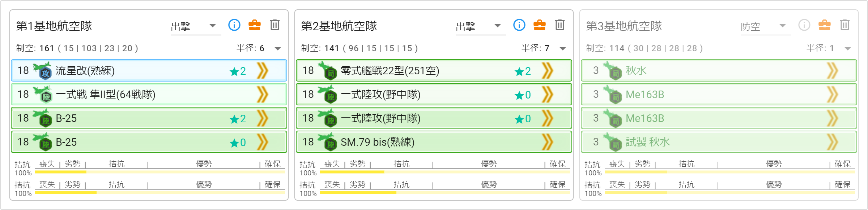This screenshot has width=868, height=210.
Task: Click slot count 18 for 流星改(熟練)
Action: point(23,70)
